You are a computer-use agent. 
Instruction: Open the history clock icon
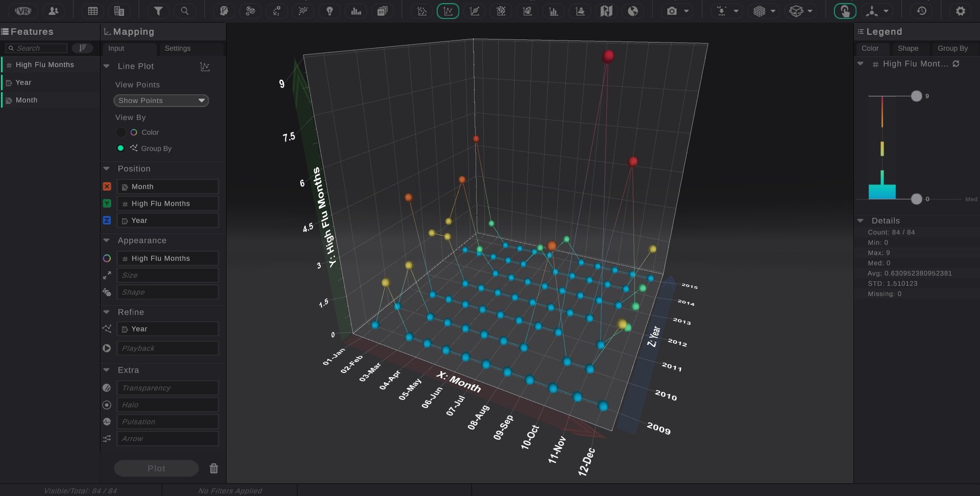[x=922, y=11]
